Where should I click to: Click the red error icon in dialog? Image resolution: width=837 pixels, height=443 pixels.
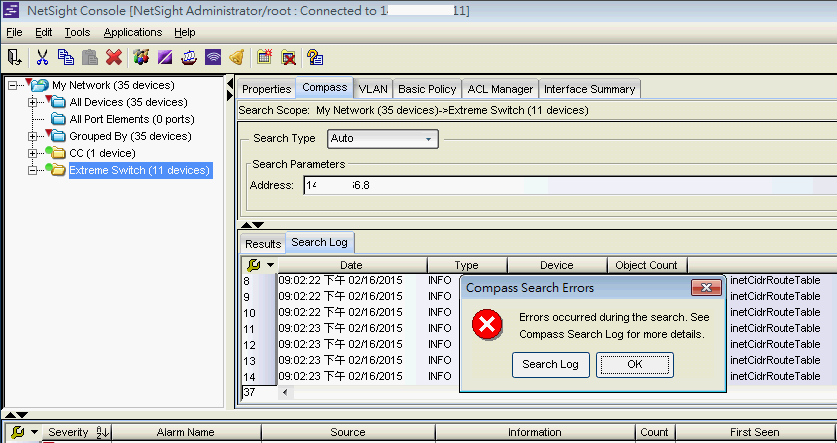point(487,324)
